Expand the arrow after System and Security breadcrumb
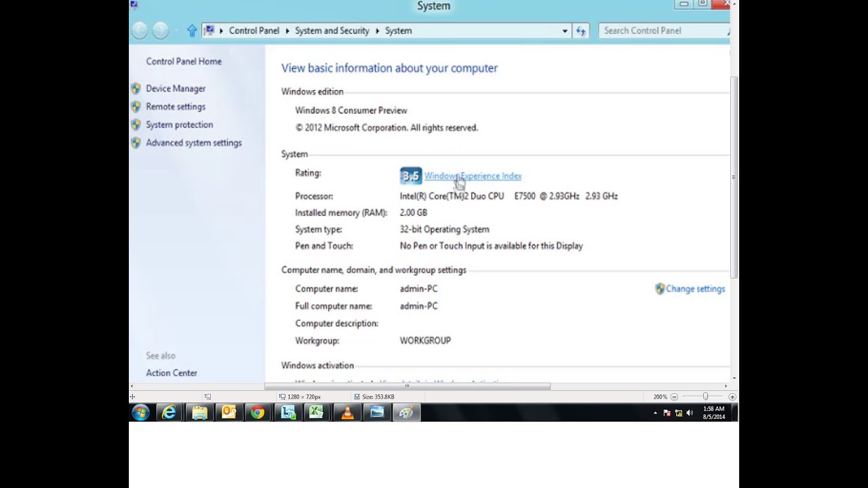 (x=378, y=30)
